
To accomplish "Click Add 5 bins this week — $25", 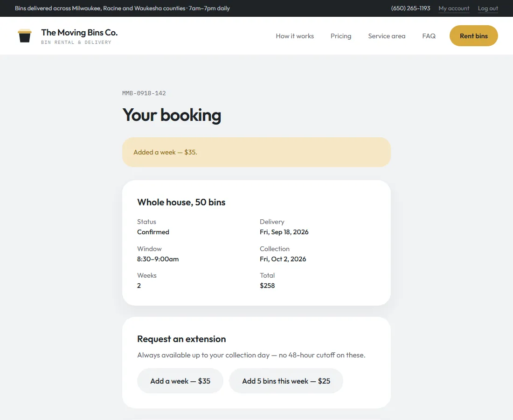I will coord(286,381).
